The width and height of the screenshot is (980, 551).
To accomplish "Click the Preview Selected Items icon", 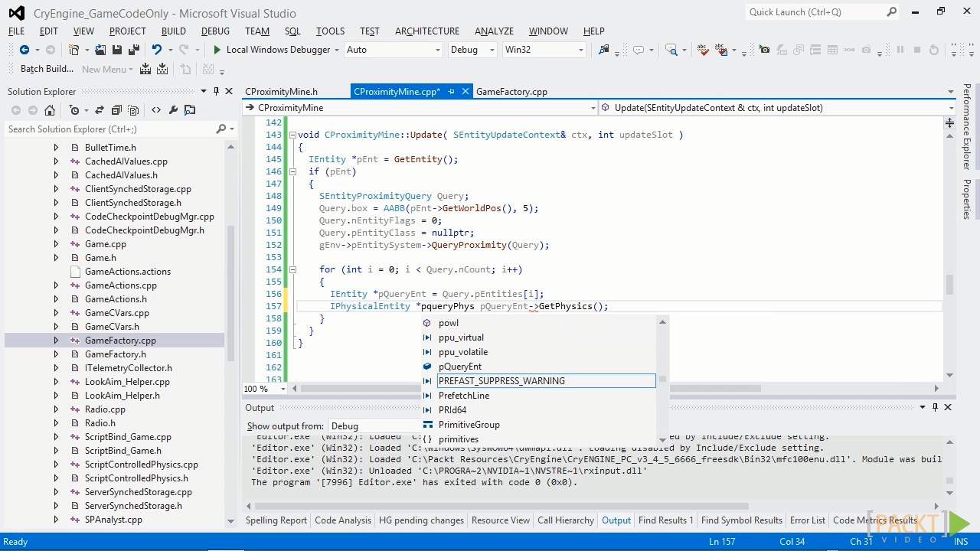I will pyautogui.click(x=191, y=110).
